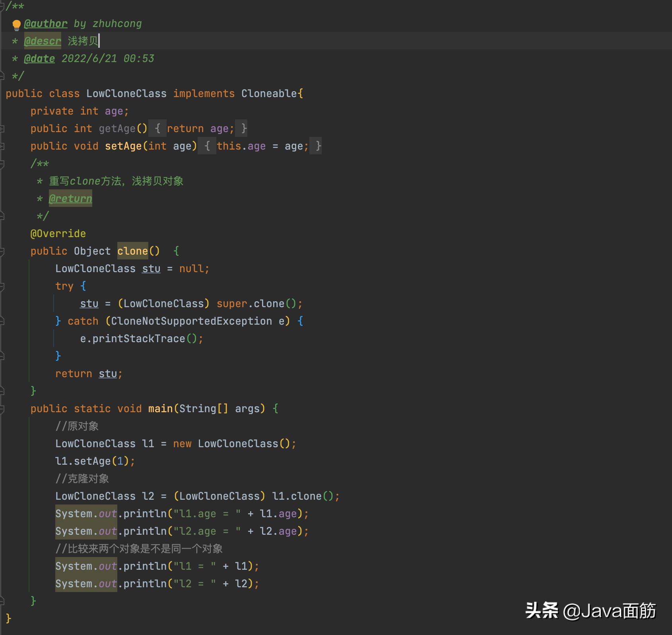Click the Cloneable interface name
Image resolution: width=672 pixels, height=635 pixels.
click(x=269, y=93)
